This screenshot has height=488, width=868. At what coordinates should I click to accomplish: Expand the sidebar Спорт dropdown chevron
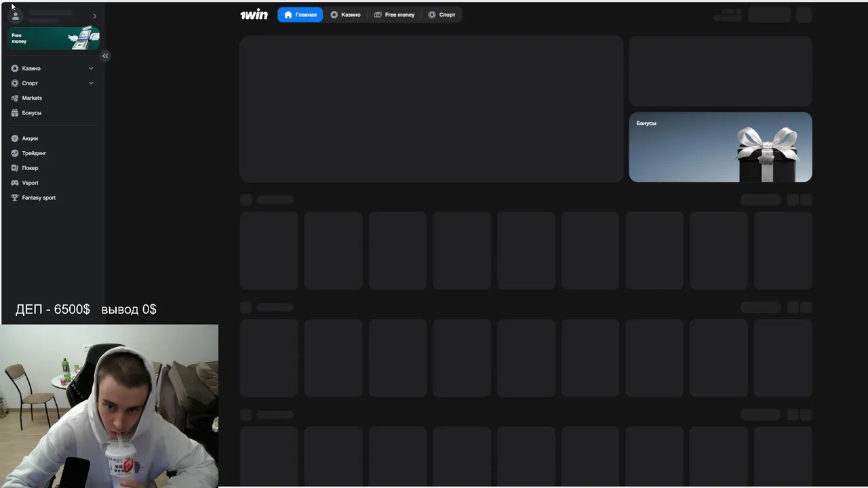(x=91, y=83)
